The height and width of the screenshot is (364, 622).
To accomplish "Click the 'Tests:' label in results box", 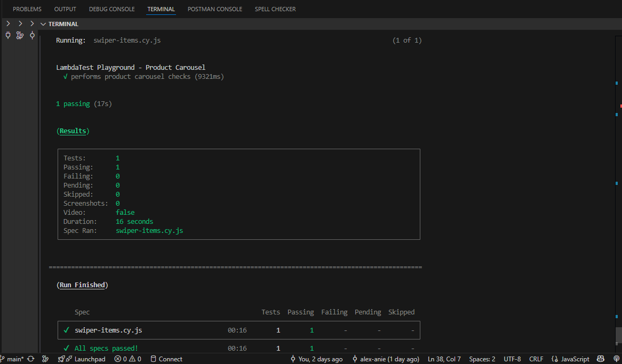I will click(x=75, y=158).
